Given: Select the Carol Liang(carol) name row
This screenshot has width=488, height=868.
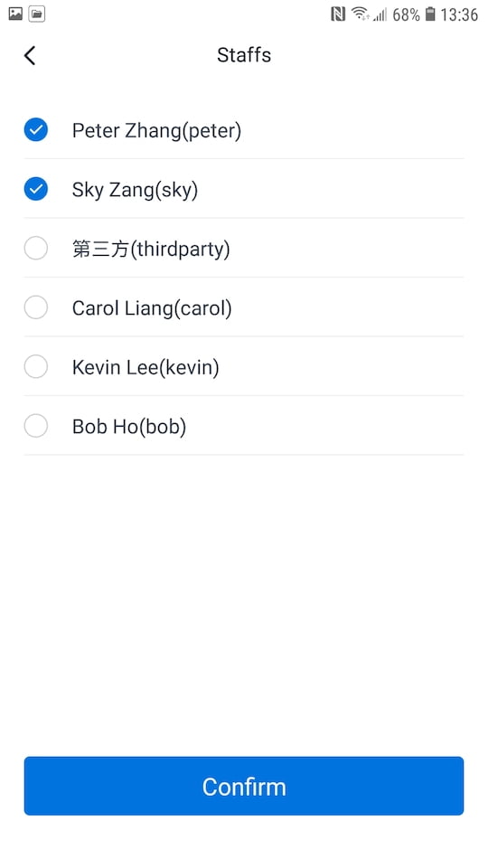Looking at the screenshot, I should (243, 307).
